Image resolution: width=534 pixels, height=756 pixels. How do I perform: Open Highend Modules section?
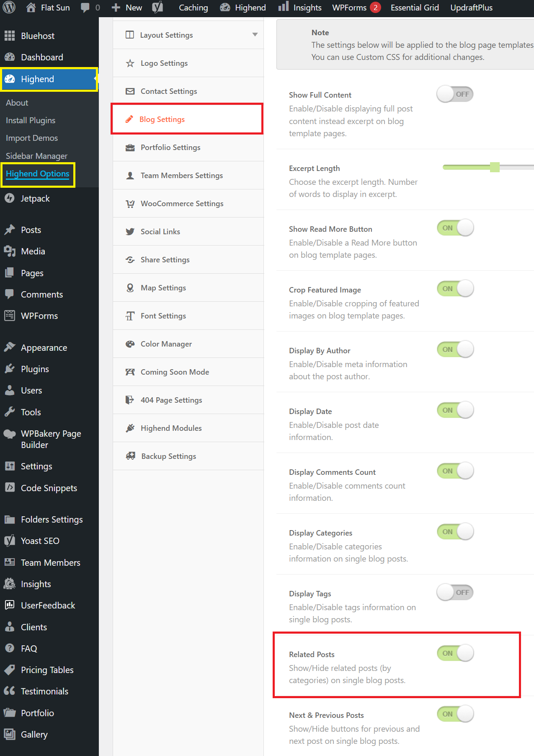pos(188,428)
